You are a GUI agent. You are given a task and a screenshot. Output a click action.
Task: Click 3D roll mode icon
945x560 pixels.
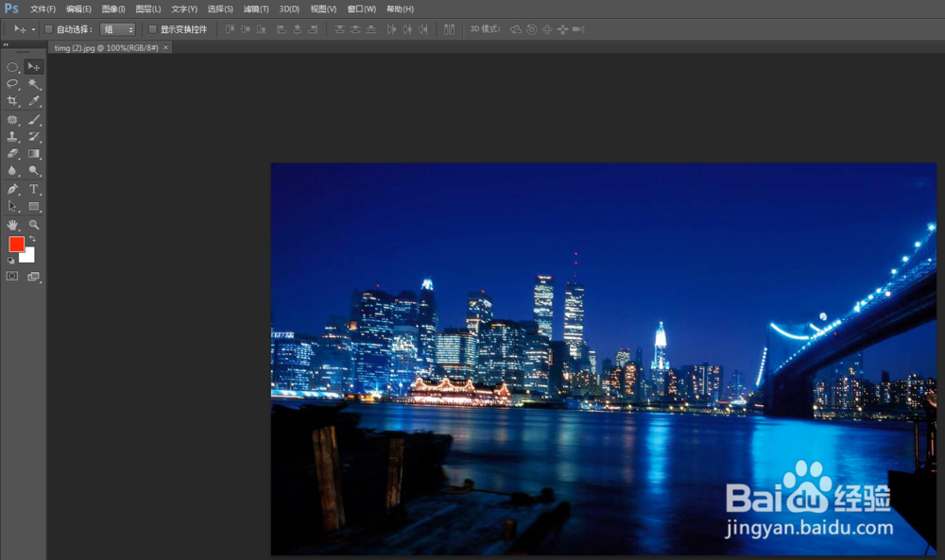531,29
